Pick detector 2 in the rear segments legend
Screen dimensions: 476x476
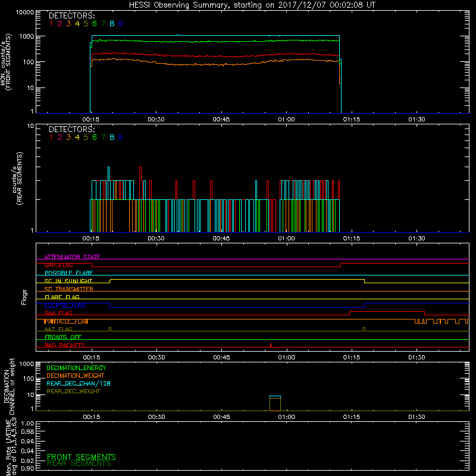[60, 137]
